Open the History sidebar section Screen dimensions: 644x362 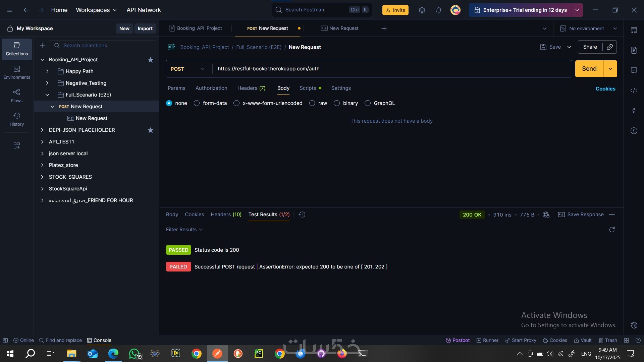(16, 119)
